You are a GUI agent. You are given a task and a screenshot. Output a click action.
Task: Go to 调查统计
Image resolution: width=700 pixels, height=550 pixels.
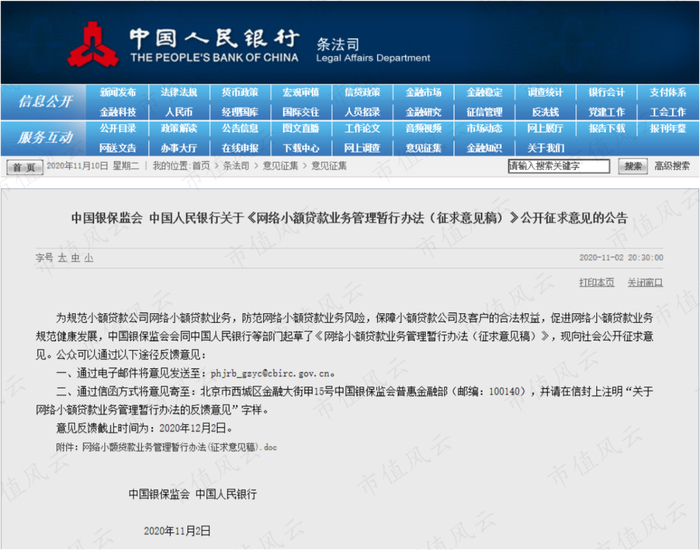(546, 92)
